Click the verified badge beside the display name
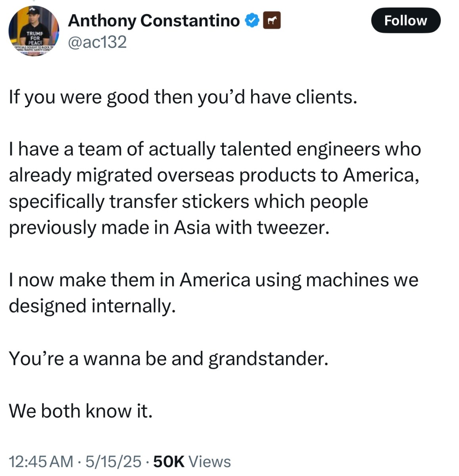 click(x=252, y=20)
